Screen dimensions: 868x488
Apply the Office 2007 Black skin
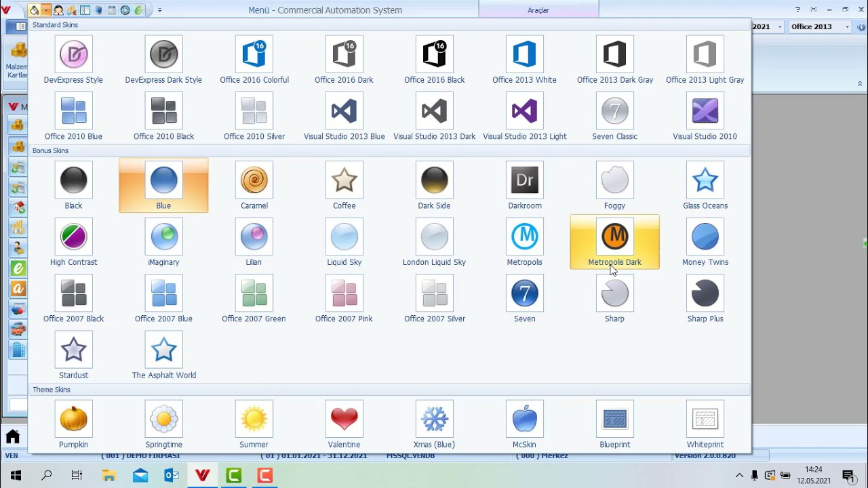(x=73, y=298)
